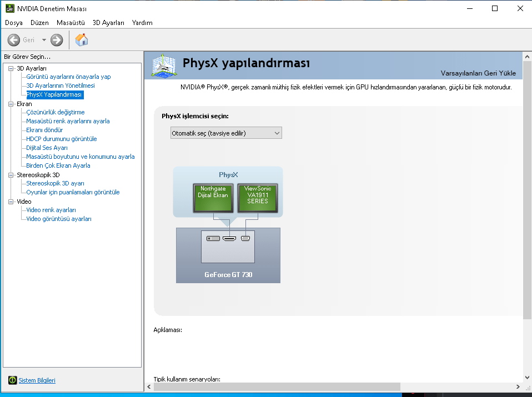Click the HDMI connector icon on GPU
The image size is (532, 397).
pos(229,239)
